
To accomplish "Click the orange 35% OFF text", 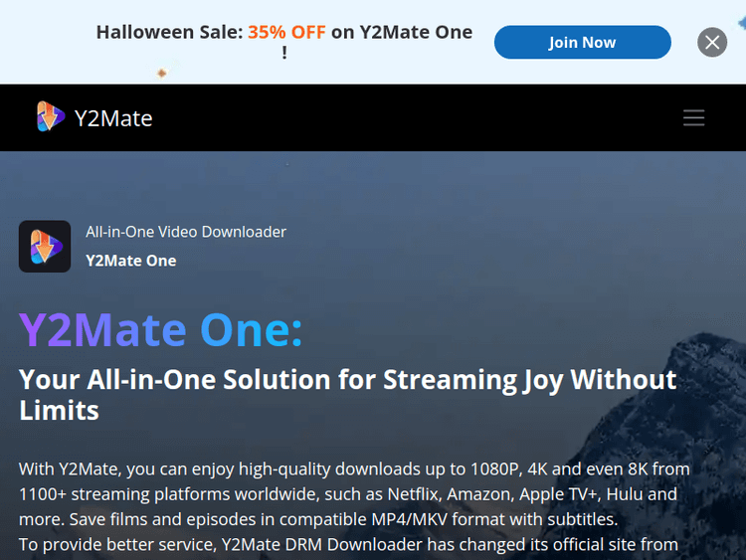I will pyautogui.click(x=286, y=33).
